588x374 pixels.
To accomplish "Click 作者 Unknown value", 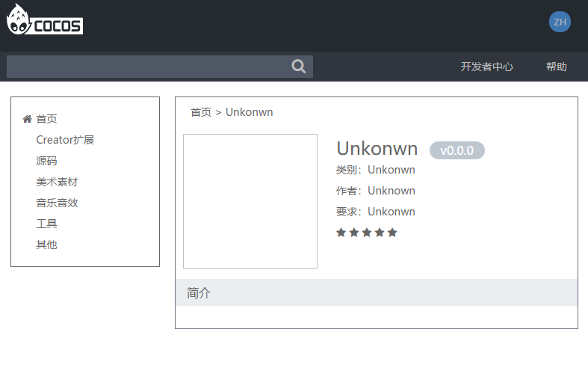I will 391,191.
